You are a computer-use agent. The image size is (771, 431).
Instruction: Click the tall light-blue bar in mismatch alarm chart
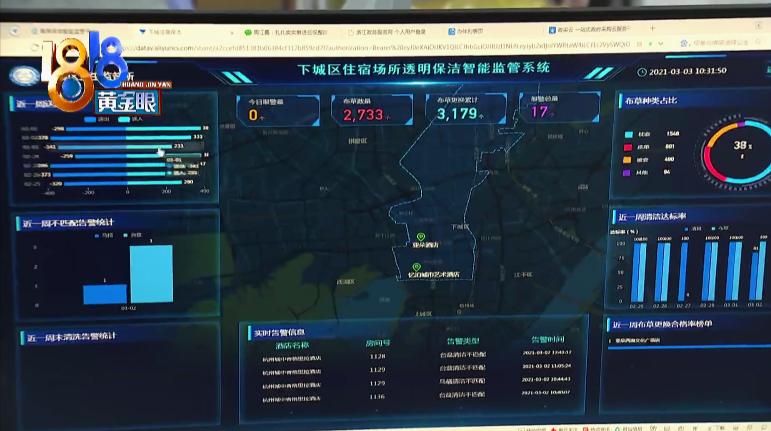pos(151,274)
